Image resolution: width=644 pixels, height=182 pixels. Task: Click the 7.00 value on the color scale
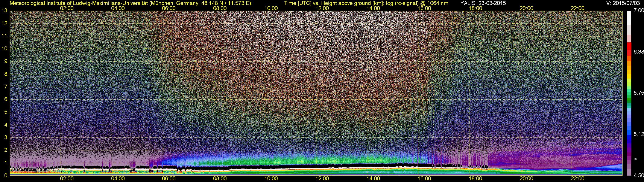click(x=638, y=10)
